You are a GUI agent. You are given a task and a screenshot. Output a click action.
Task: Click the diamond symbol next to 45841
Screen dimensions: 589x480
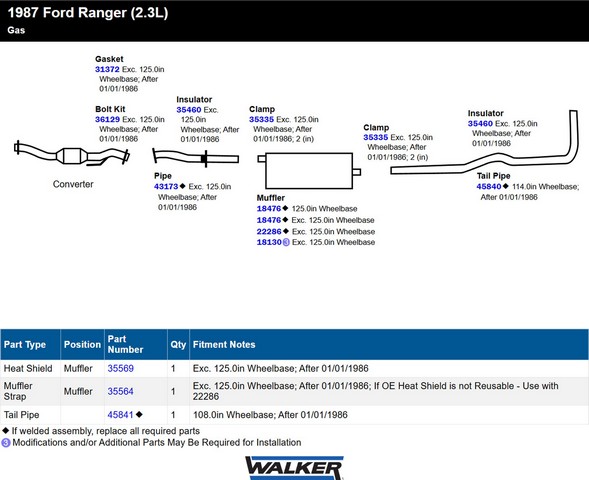pyautogui.click(x=139, y=415)
